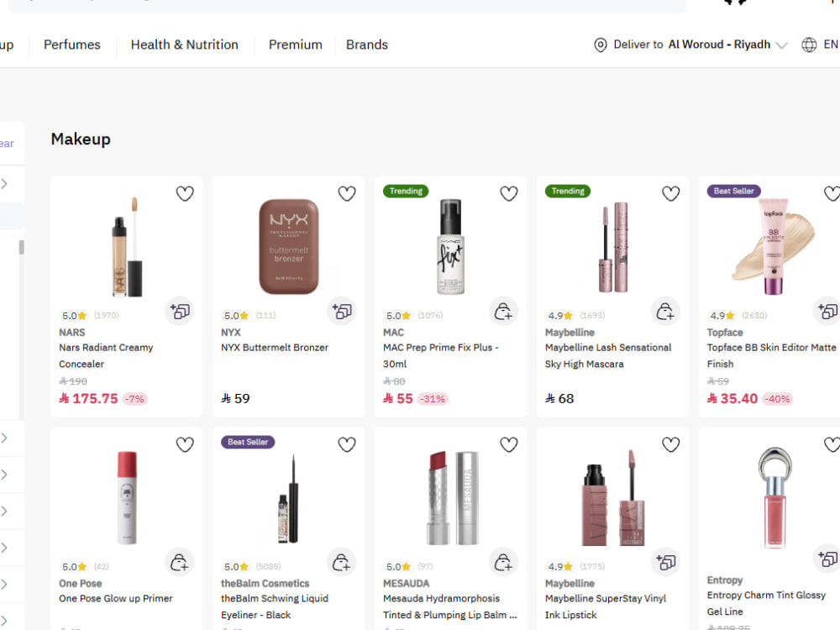Click the Nars concealer product image
The width and height of the screenshot is (840, 630).
[127, 246]
